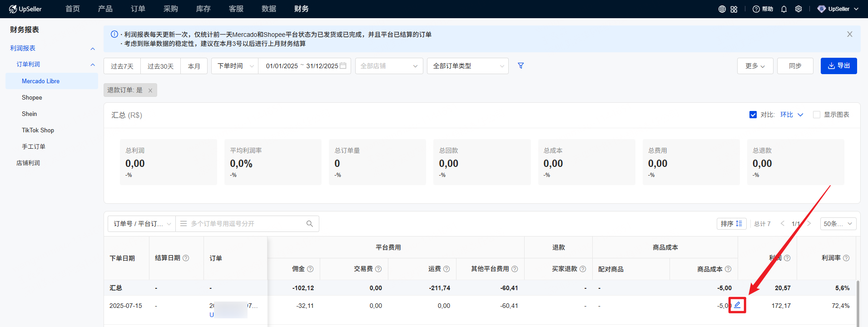Click the 导出 export button
Screen dimensions: 868x327
point(838,66)
